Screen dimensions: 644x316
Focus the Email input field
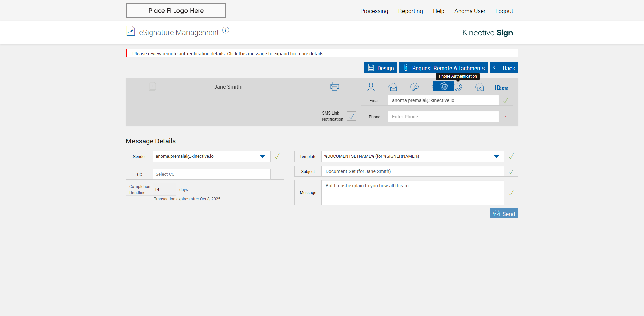tap(443, 100)
